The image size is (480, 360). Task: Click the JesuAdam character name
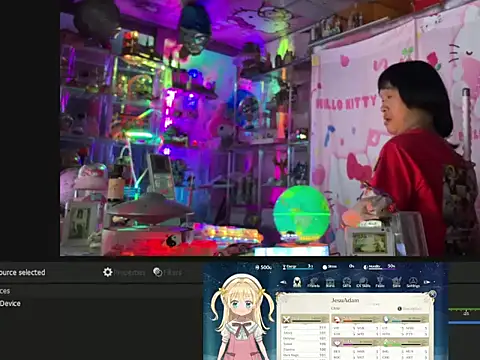[345, 300]
